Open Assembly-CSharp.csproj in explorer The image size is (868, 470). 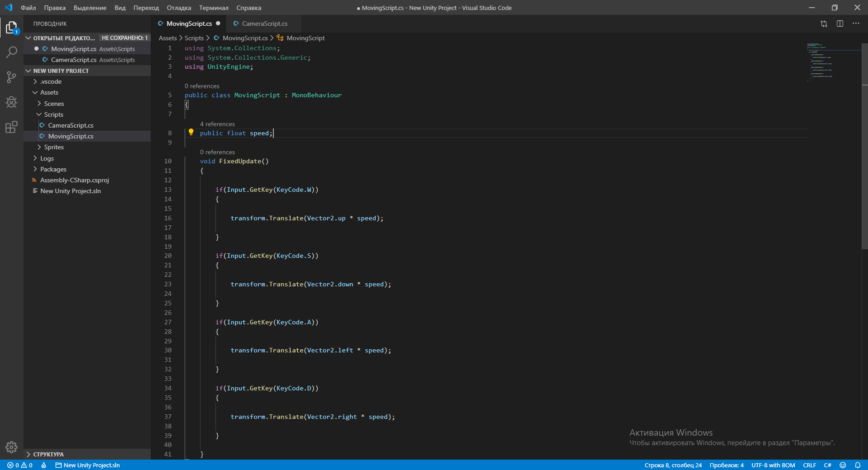[87, 180]
